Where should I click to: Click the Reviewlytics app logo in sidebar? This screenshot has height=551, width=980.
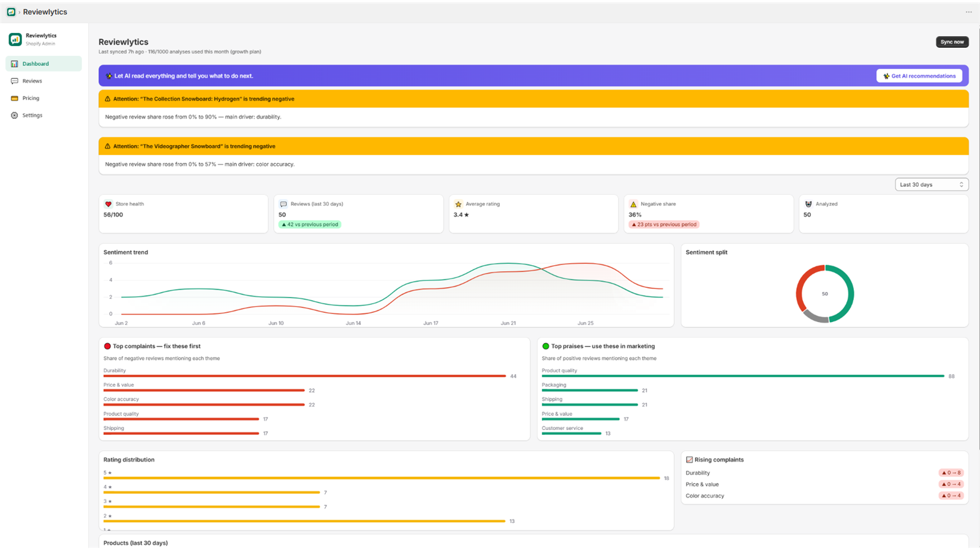pyautogui.click(x=15, y=39)
